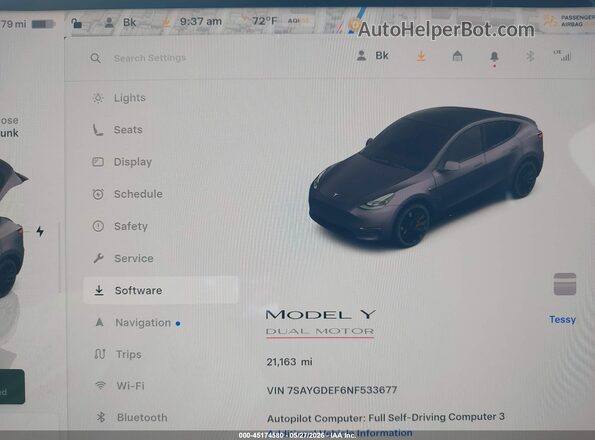Viewport: 595px width, 440px height.
Task: Tap the Lights sun icon
Action: coord(98,98)
